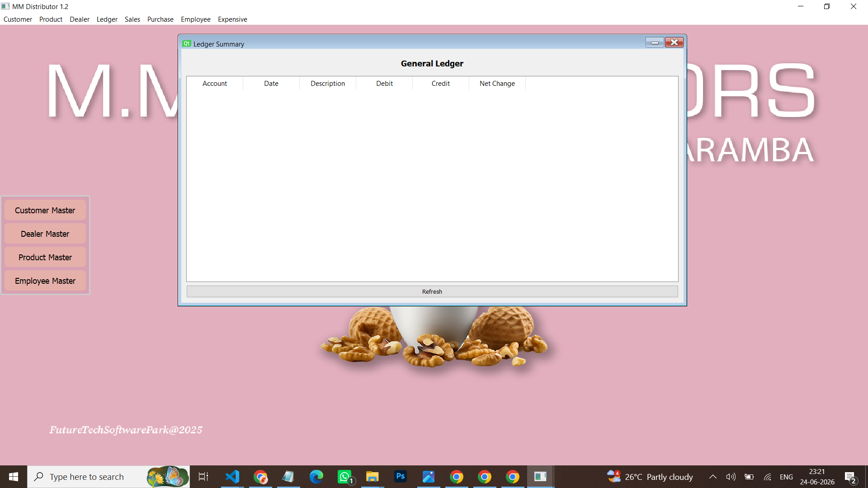
Task: Open the Ledger menu
Action: click(107, 19)
